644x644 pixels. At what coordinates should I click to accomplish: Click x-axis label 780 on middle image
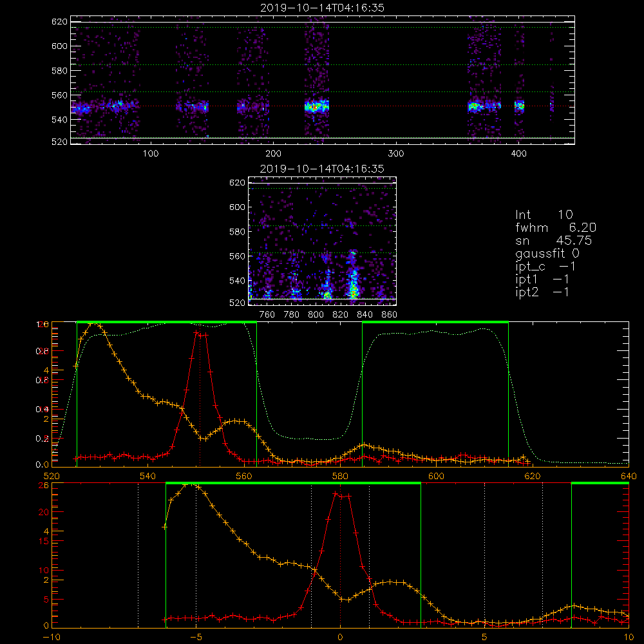292,315
